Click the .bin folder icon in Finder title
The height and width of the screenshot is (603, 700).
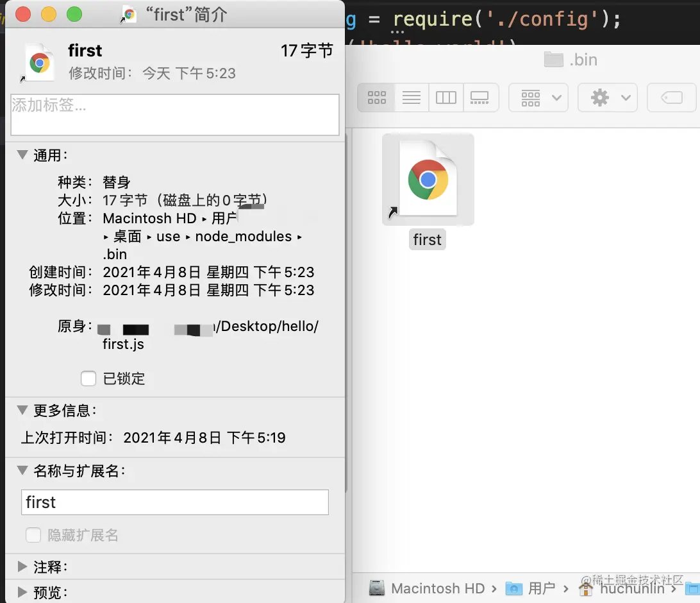click(x=554, y=60)
